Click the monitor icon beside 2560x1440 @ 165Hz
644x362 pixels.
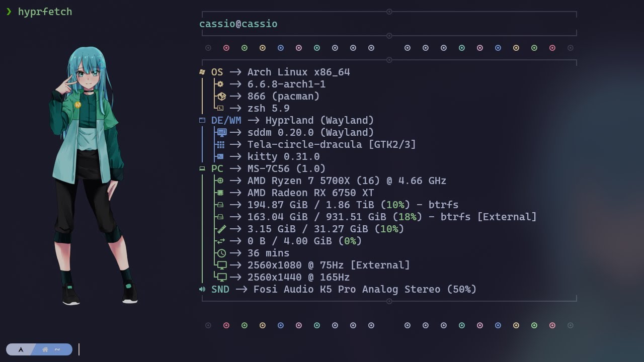pyautogui.click(x=222, y=278)
